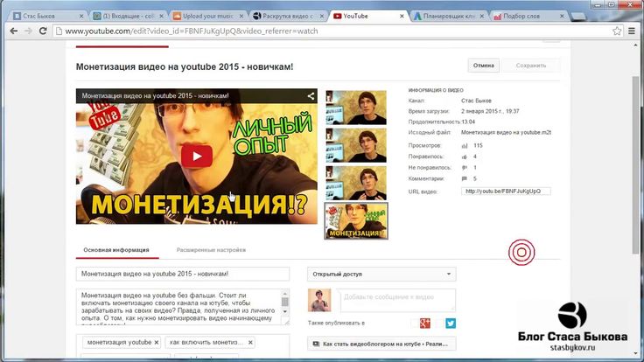Play the video with red play button

click(197, 157)
